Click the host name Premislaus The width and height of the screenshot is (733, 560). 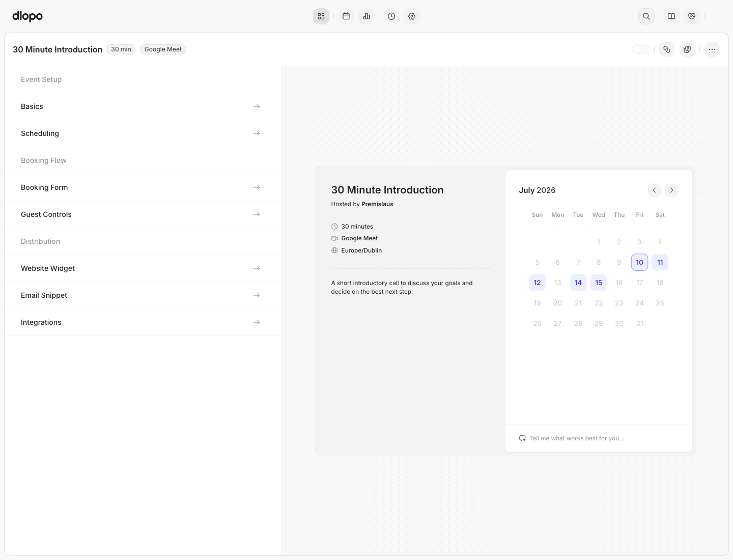pyautogui.click(x=377, y=204)
